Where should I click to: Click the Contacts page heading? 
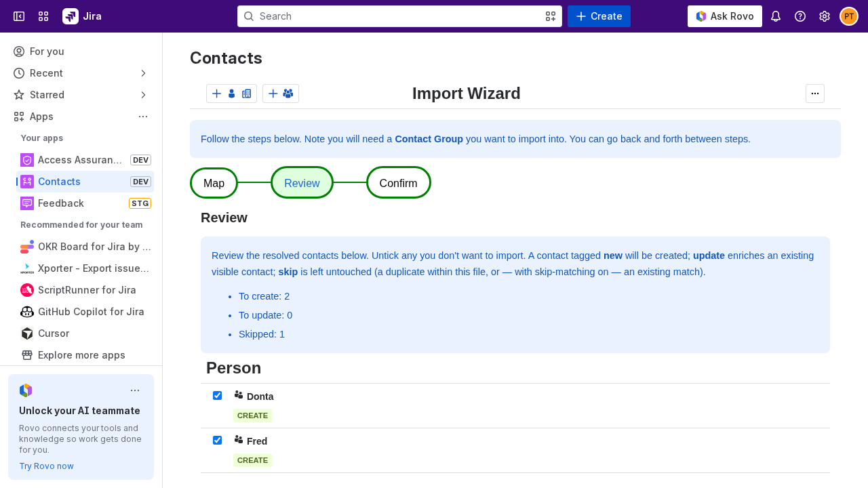(x=226, y=58)
